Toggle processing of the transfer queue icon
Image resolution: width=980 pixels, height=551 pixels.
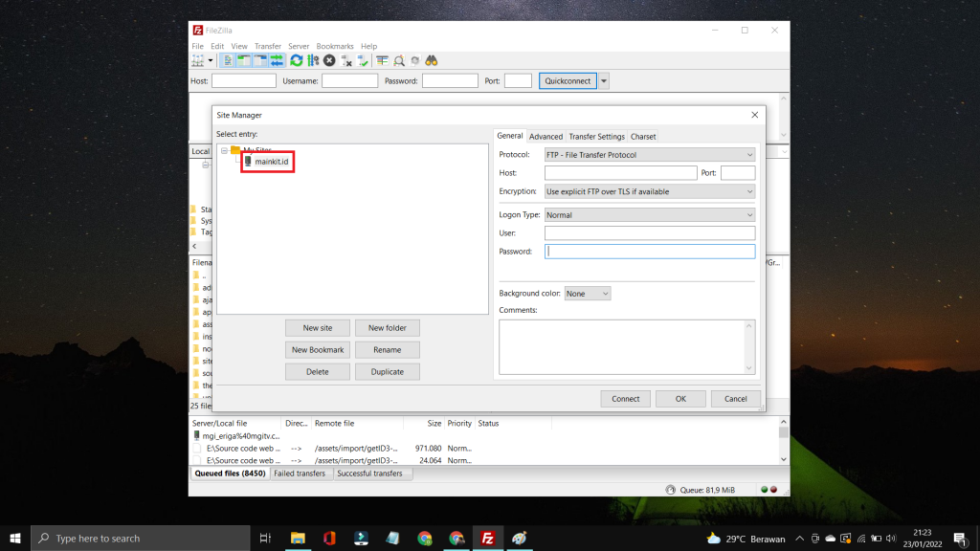[x=313, y=59]
